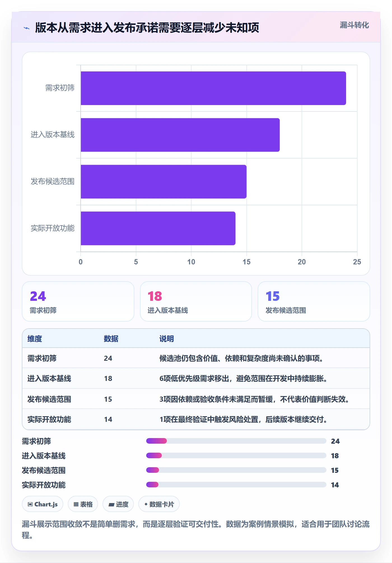Select the 实际开放功能 table row name

pyautogui.click(x=49, y=419)
